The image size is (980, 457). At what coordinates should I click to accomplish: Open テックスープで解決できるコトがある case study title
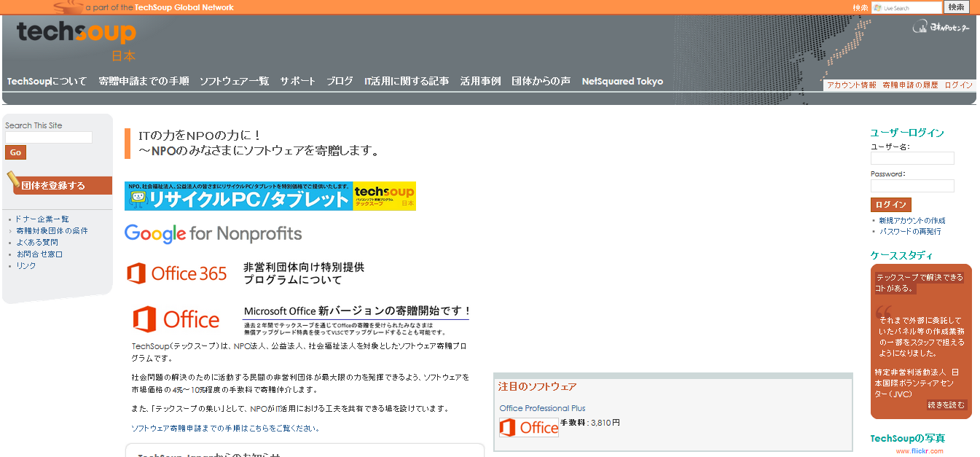coord(920,283)
